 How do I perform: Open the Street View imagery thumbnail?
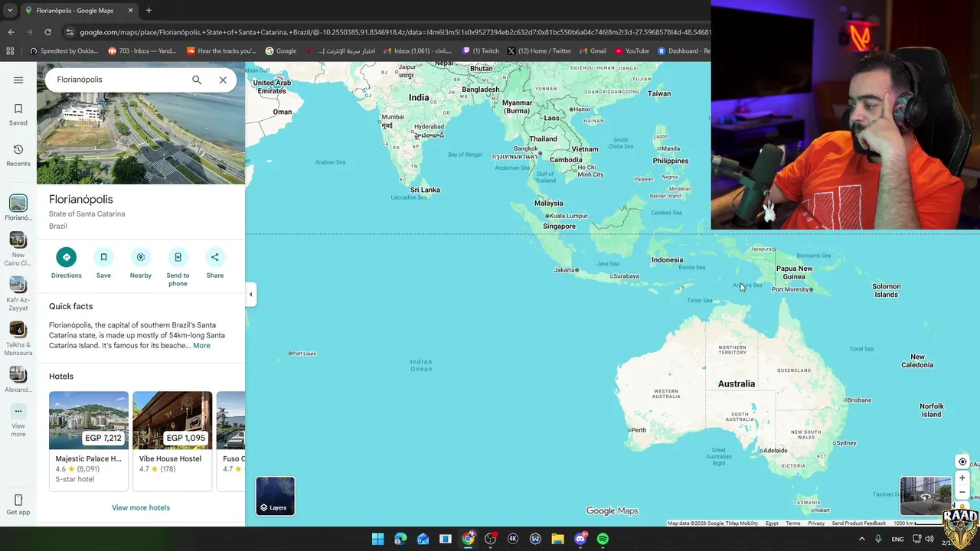pyautogui.click(x=926, y=496)
